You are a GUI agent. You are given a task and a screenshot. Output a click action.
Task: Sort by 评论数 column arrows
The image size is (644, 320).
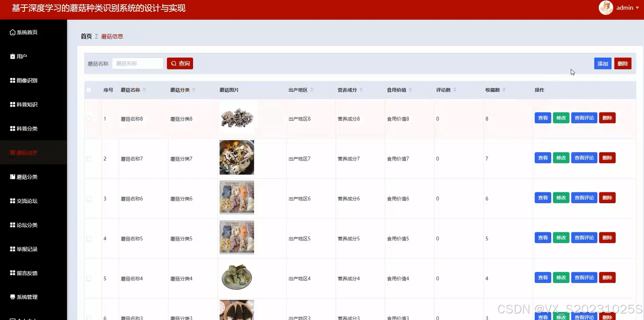455,90
